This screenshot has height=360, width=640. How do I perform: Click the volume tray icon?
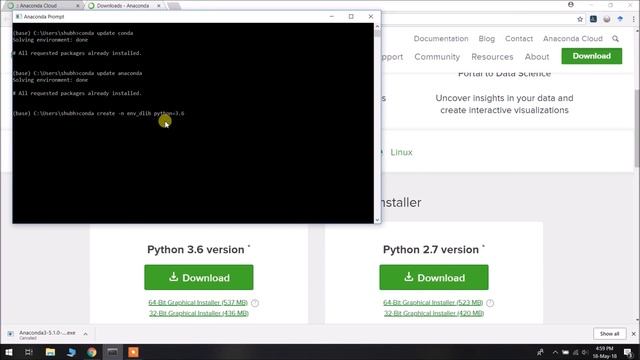click(x=585, y=352)
